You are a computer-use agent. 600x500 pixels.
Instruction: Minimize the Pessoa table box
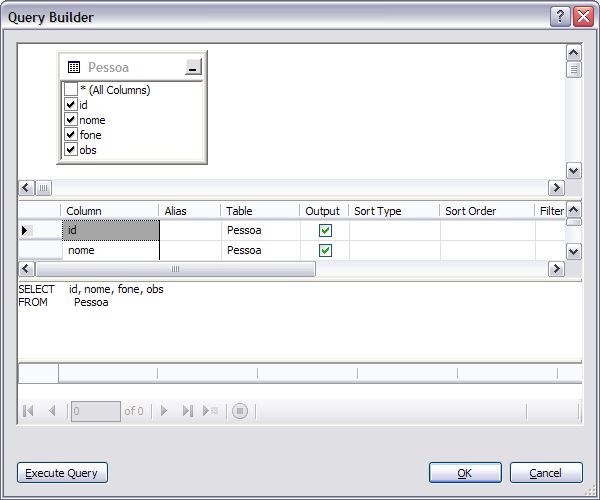[x=193, y=67]
